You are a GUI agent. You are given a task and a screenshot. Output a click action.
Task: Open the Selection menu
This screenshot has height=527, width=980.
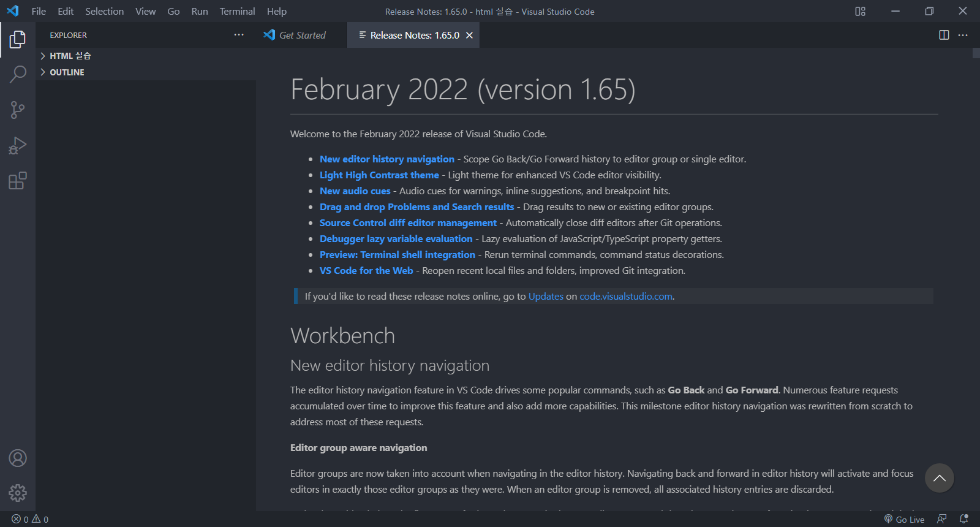coord(104,11)
